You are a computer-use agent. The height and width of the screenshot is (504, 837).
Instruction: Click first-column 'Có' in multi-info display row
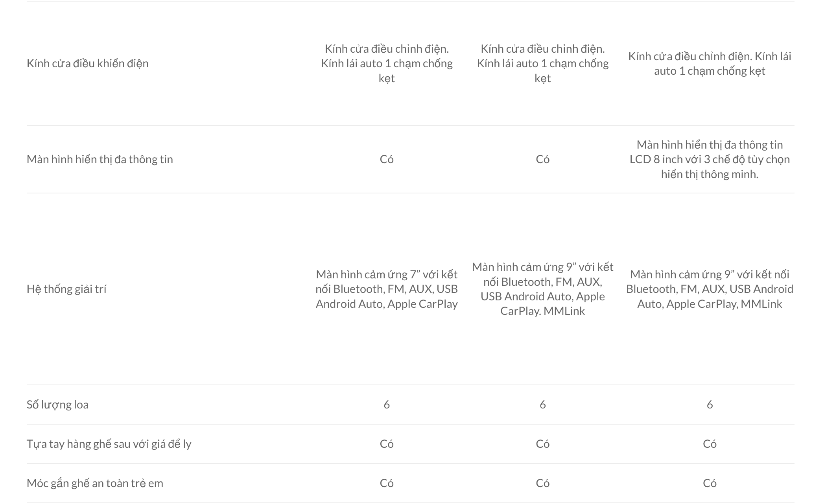tap(387, 159)
